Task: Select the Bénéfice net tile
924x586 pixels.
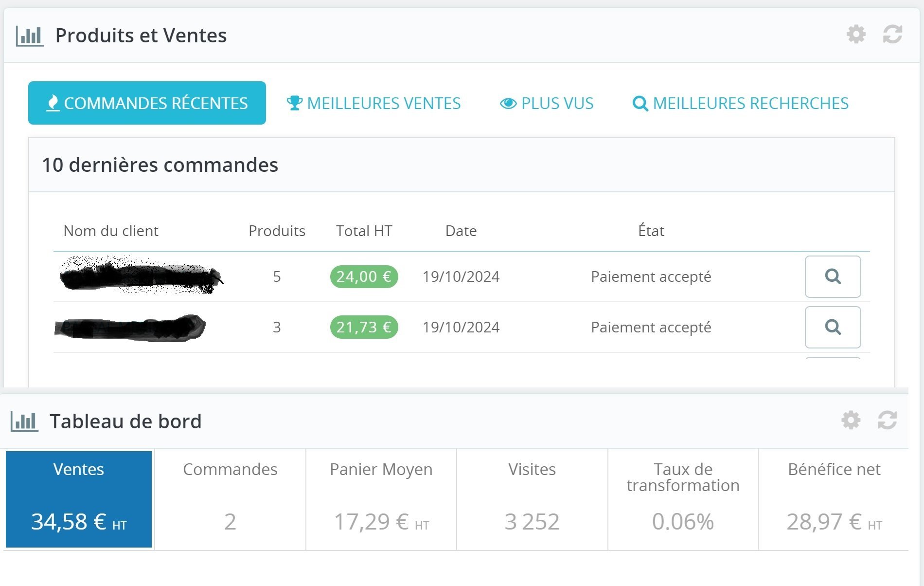Action: [834, 499]
